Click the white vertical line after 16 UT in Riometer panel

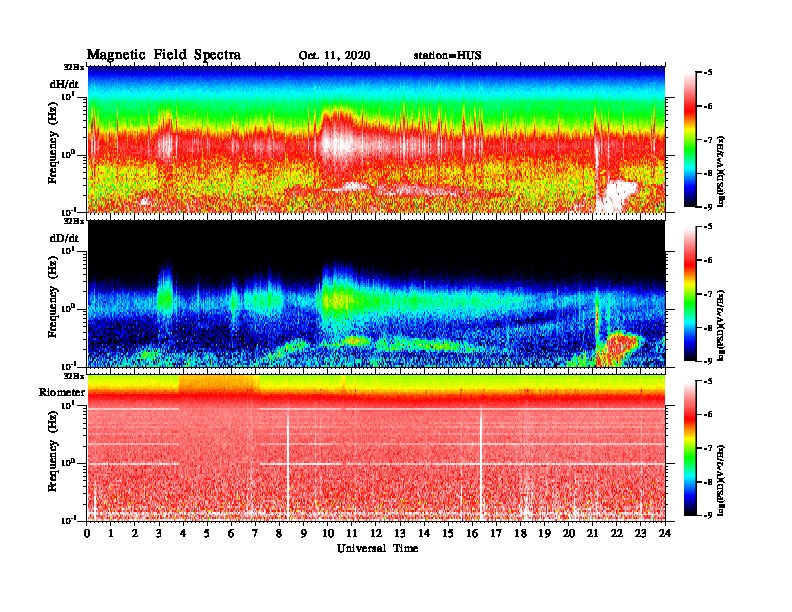[x=481, y=464]
